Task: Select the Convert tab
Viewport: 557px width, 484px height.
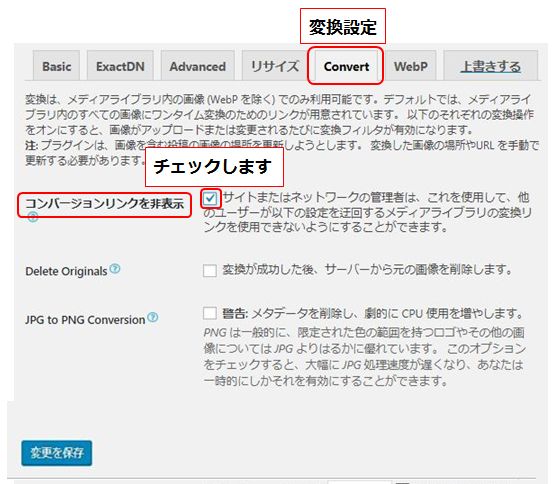Action: click(x=346, y=66)
